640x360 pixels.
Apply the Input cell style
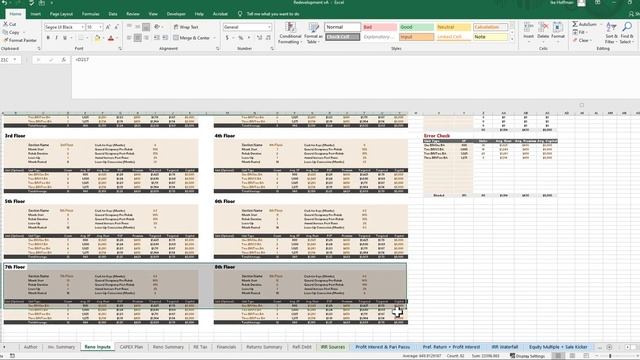(416, 37)
